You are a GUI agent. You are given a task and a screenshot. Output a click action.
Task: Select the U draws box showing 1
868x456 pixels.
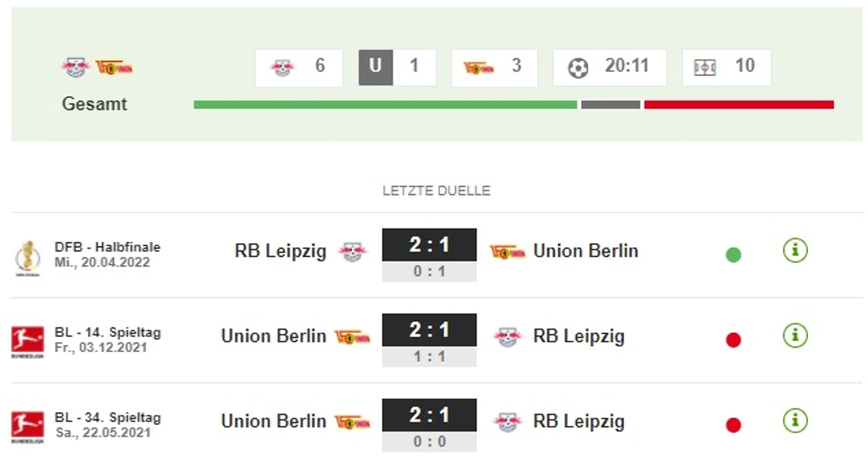pyautogui.click(x=397, y=68)
